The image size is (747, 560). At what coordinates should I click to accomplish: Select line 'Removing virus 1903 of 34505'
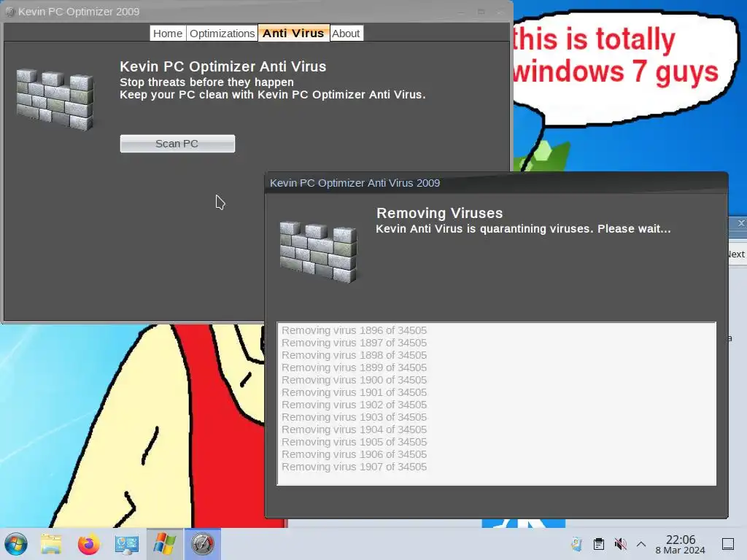pos(354,417)
